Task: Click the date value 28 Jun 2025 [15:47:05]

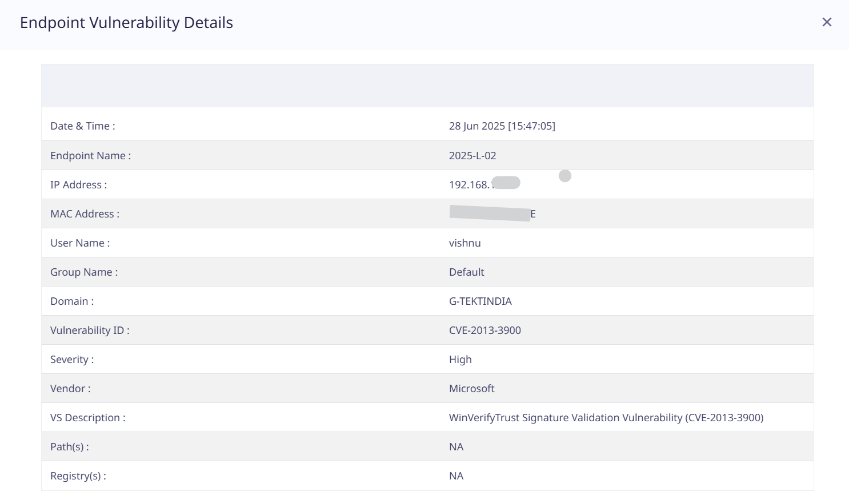Action: point(502,126)
